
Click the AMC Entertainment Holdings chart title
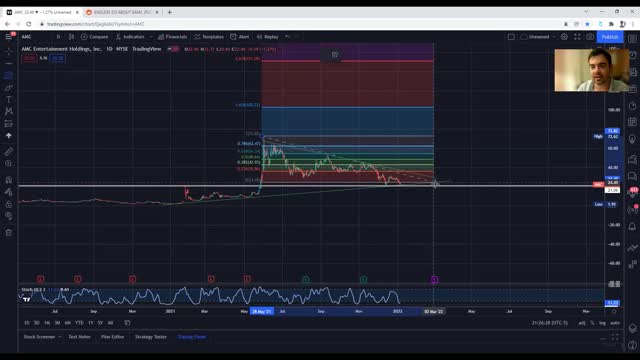click(x=62, y=49)
